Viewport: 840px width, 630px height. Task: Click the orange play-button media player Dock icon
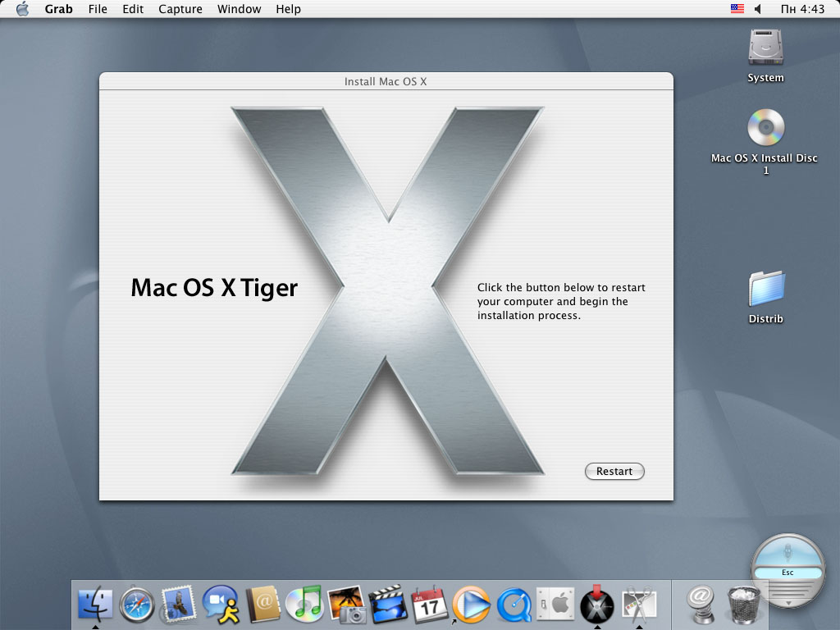click(472, 605)
